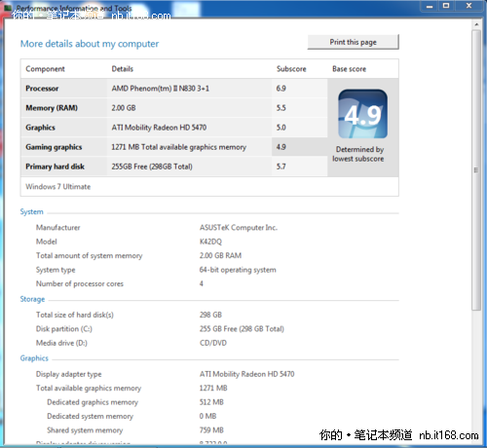This screenshot has width=487, height=448.
Task: Select the Memory (RAM) row label
Action: [52, 108]
